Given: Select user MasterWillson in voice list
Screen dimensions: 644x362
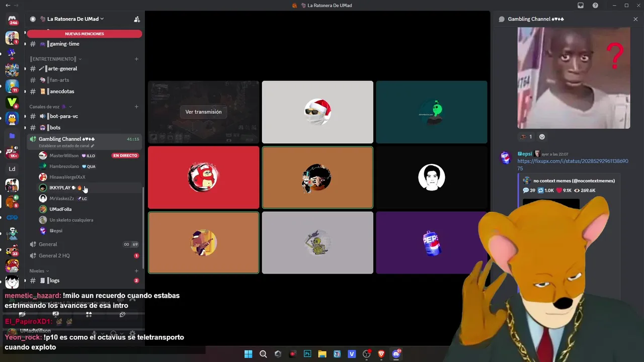Looking at the screenshot, I should [x=89, y=156].
